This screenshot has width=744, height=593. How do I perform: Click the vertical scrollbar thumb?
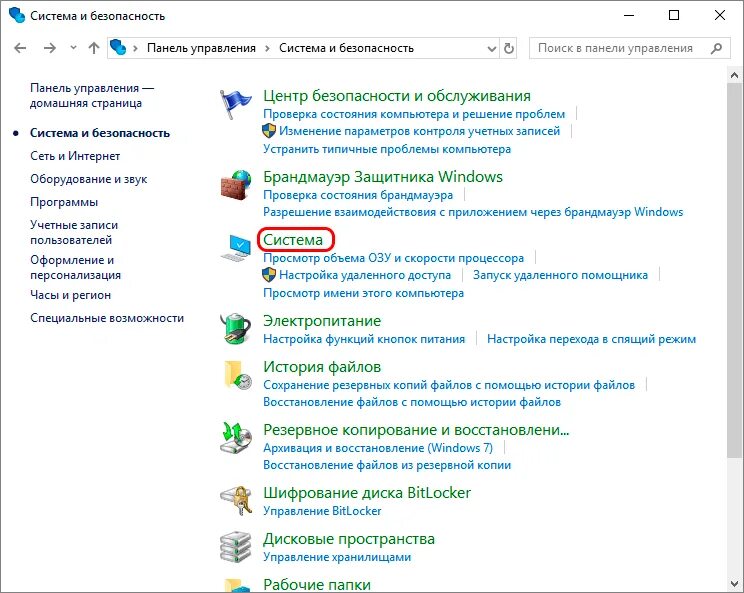click(x=734, y=270)
